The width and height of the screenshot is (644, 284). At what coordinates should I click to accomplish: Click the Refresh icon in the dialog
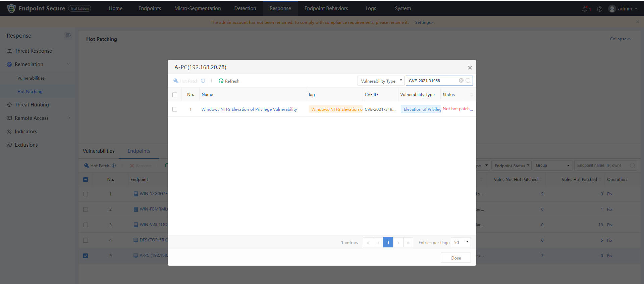[221, 81]
